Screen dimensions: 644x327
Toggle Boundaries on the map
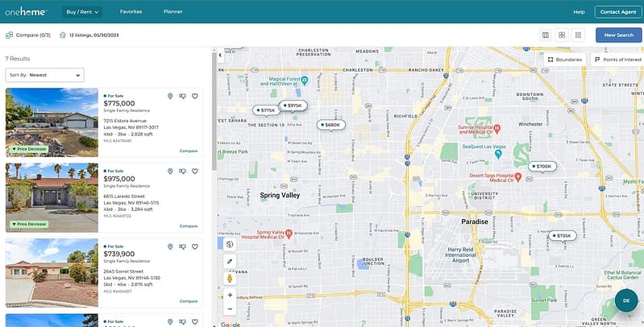point(565,60)
